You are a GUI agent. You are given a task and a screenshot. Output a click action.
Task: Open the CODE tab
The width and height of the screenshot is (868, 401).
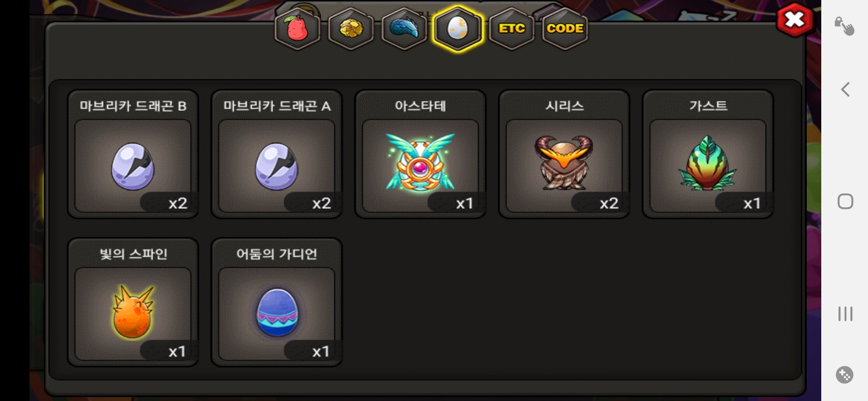(x=565, y=28)
